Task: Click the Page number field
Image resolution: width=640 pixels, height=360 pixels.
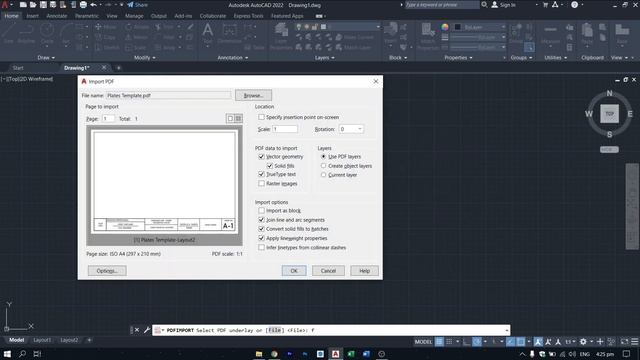Action: click(x=108, y=119)
